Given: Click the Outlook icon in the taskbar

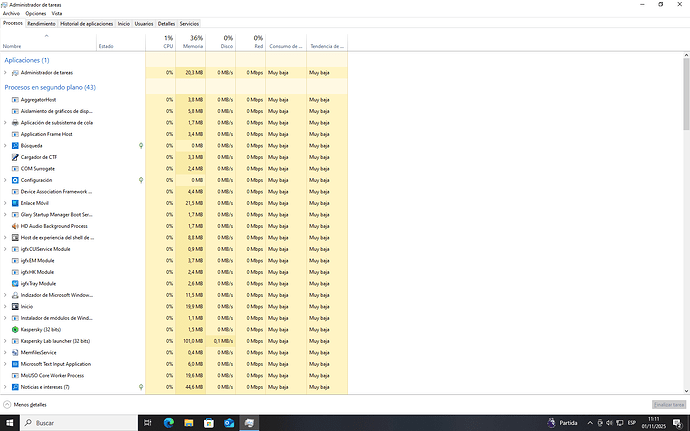Looking at the screenshot, I should tap(227, 423).
